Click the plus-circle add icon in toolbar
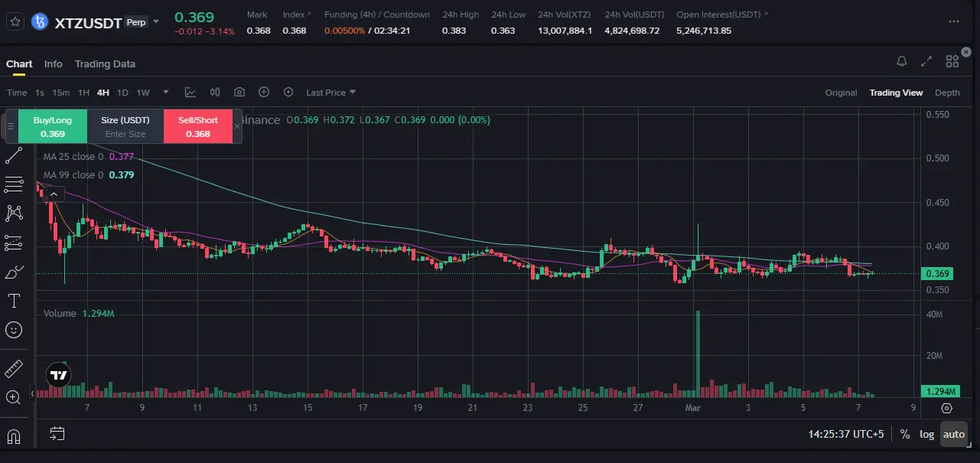This screenshot has width=980, height=463. click(264, 92)
